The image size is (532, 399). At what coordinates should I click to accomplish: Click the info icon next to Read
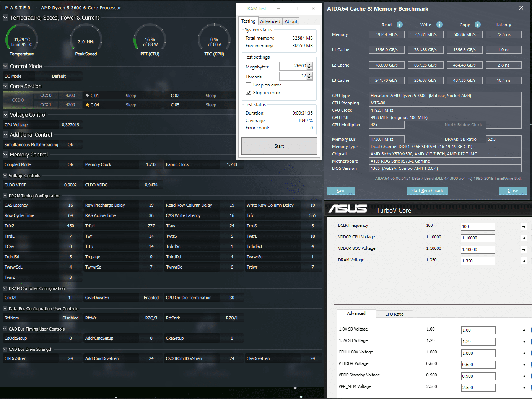(x=400, y=24)
